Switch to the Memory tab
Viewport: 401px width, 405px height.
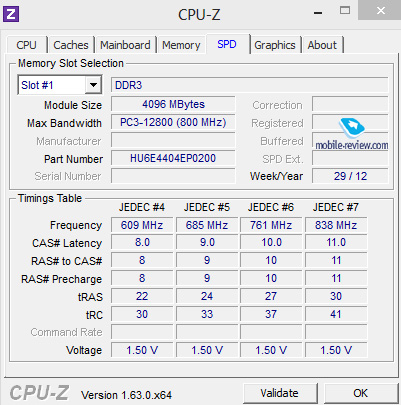pyautogui.click(x=181, y=45)
